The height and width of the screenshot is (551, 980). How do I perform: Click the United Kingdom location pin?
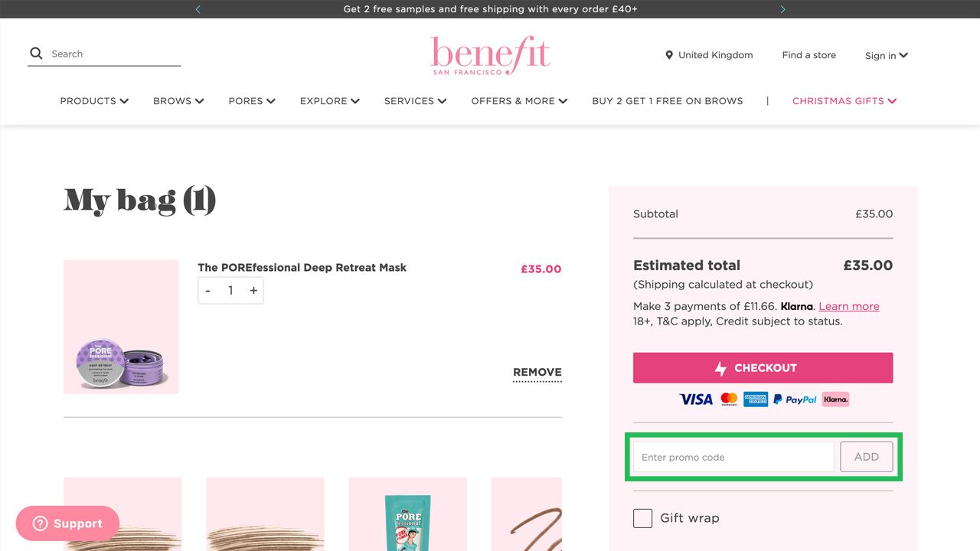coord(669,55)
